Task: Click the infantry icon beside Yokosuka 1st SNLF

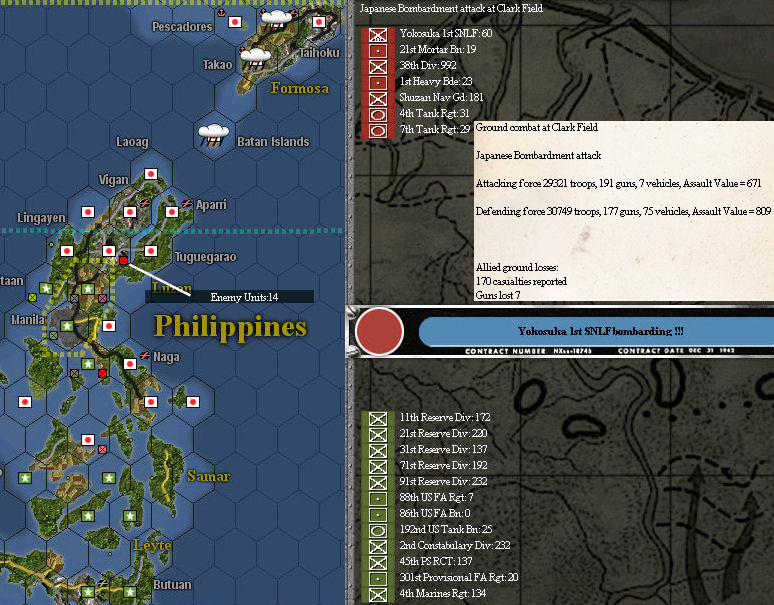Action: click(x=378, y=35)
